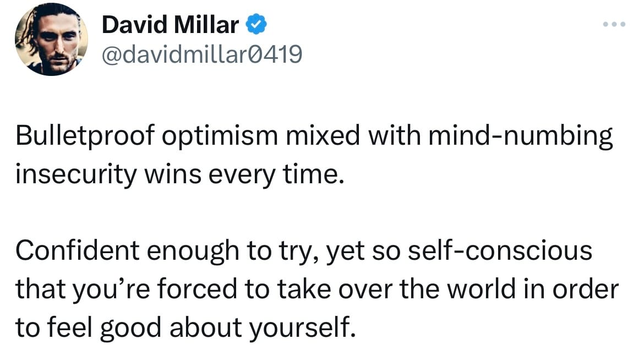The width and height of the screenshot is (644, 350).
Task: Click the word "Confident" in the tweet
Action: click(x=77, y=250)
